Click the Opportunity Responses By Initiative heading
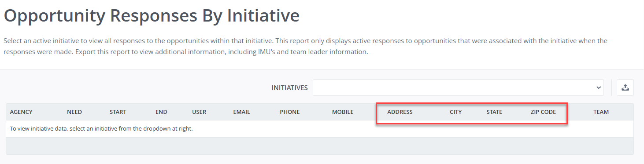The image size is (644, 164). click(x=152, y=15)
